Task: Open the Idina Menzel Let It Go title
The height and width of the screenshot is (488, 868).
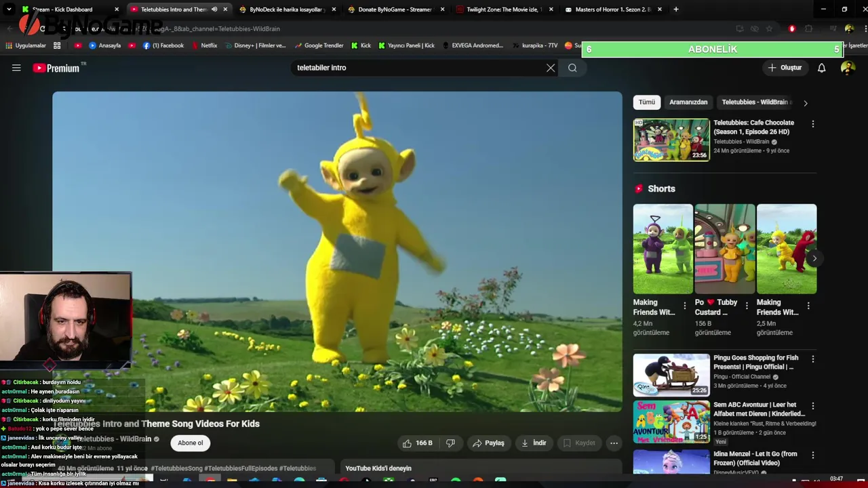Action: (755, 458)
